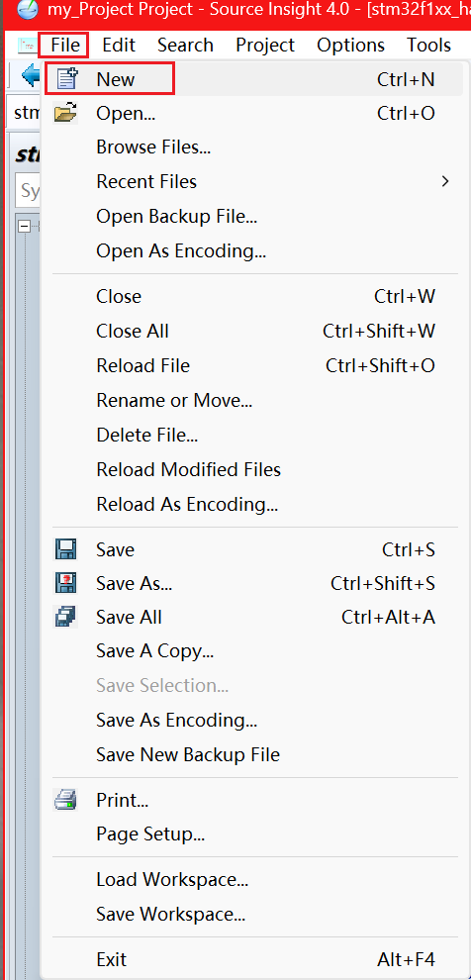Click the Source Insight app icon
The height and width of the screenshot is (980, 471).
[28, 9]
